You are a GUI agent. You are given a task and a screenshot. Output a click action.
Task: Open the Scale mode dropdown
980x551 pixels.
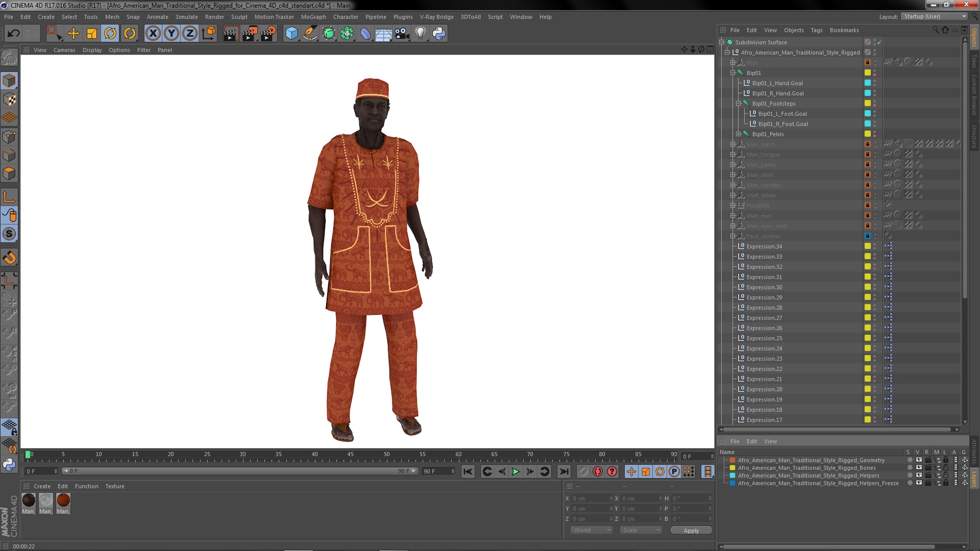click(x=641, y=530)
